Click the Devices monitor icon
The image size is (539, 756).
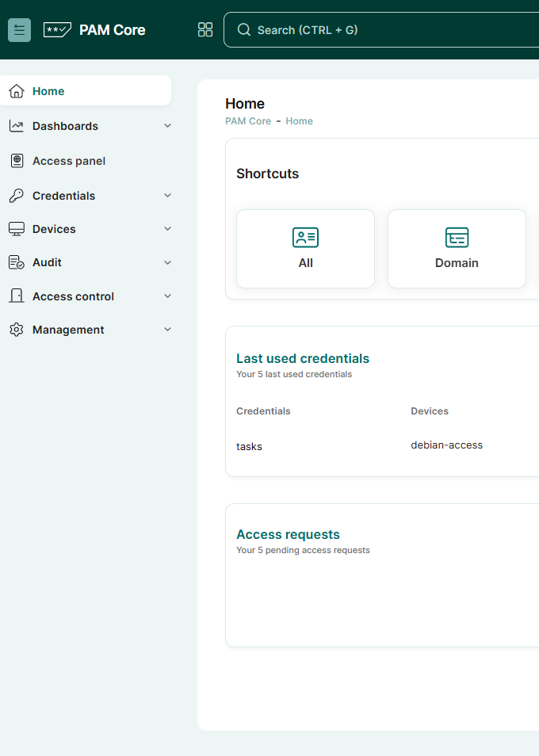[17, 229]
